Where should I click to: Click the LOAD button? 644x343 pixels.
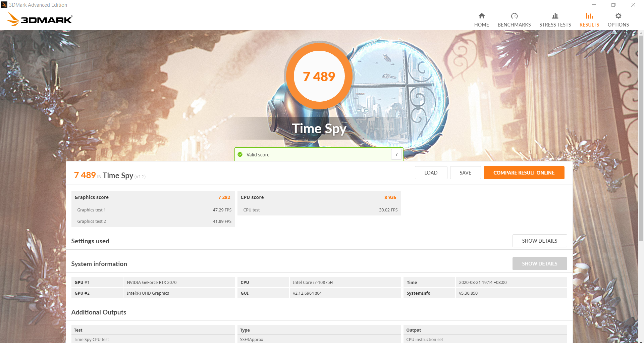click(x=431, y=173)
